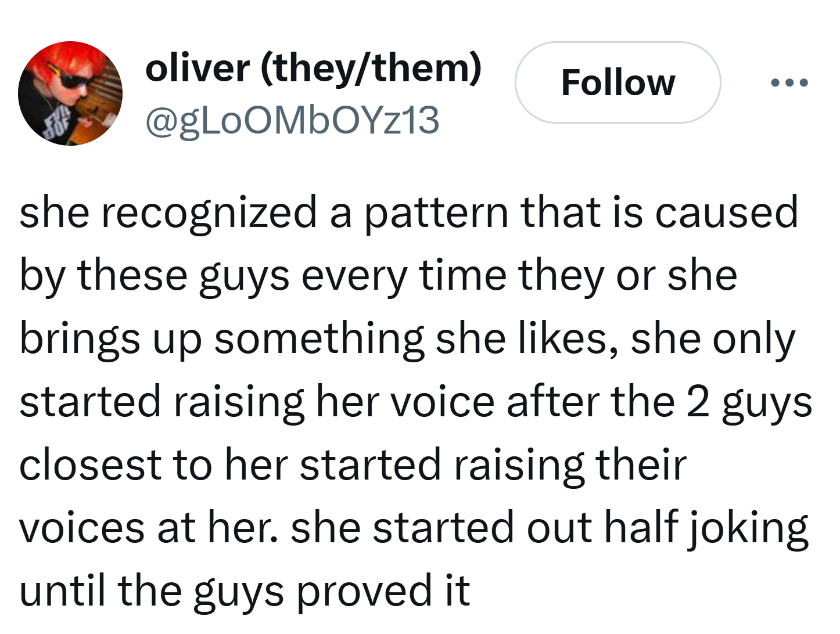This screenshot has height=634, width=840.
Task: Click the word "until" on the last line
Action: coord(63,590)
